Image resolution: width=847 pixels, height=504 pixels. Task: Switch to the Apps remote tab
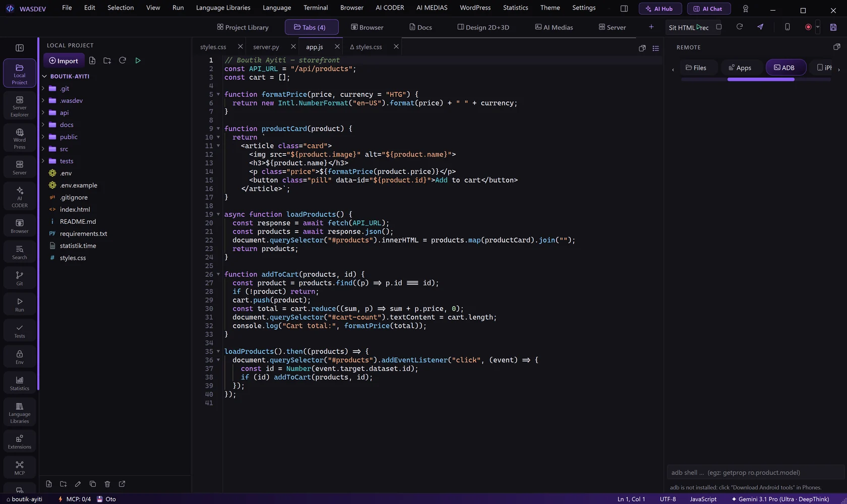pos(740,68)
